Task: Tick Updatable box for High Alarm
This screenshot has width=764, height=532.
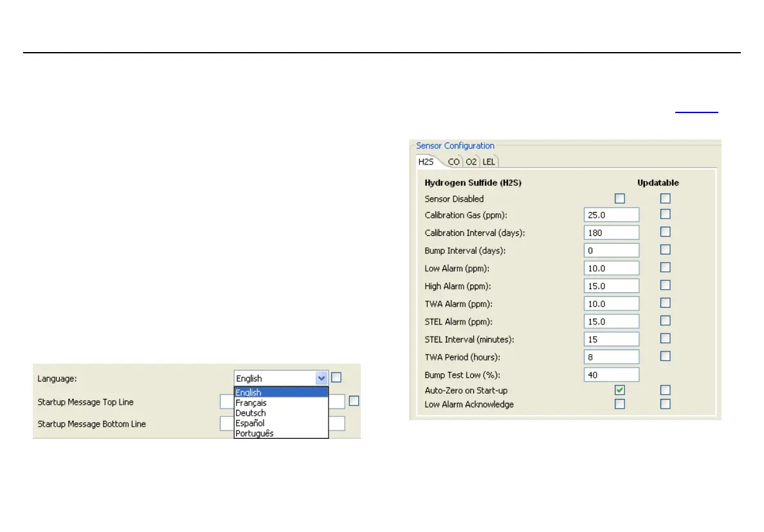Action: [665, 285]
